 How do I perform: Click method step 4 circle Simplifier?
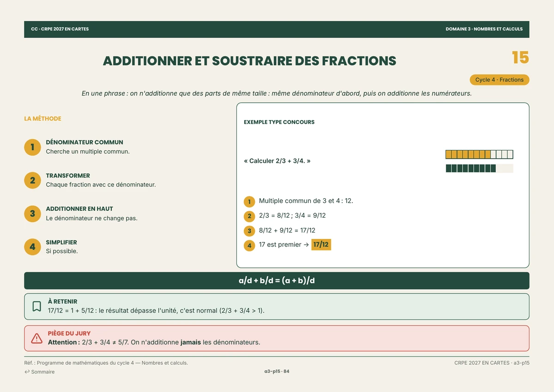pyautogui.click(x=32, y=247)
